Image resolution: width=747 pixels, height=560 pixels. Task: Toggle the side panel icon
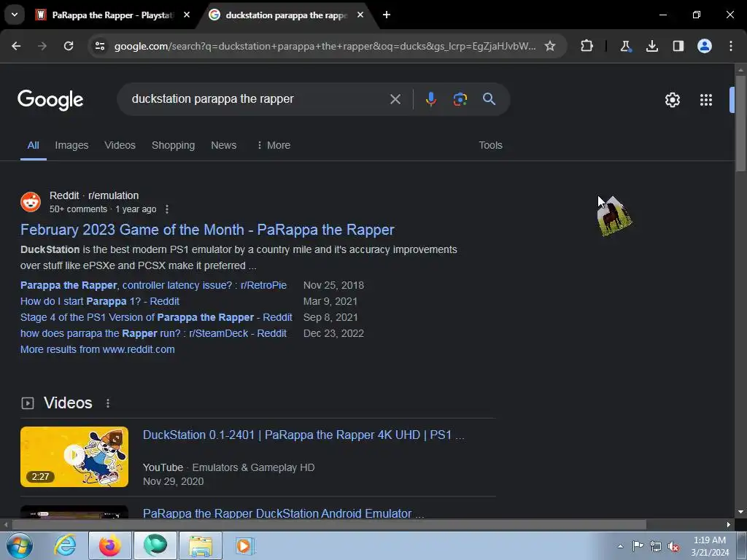tap(678, 46)
